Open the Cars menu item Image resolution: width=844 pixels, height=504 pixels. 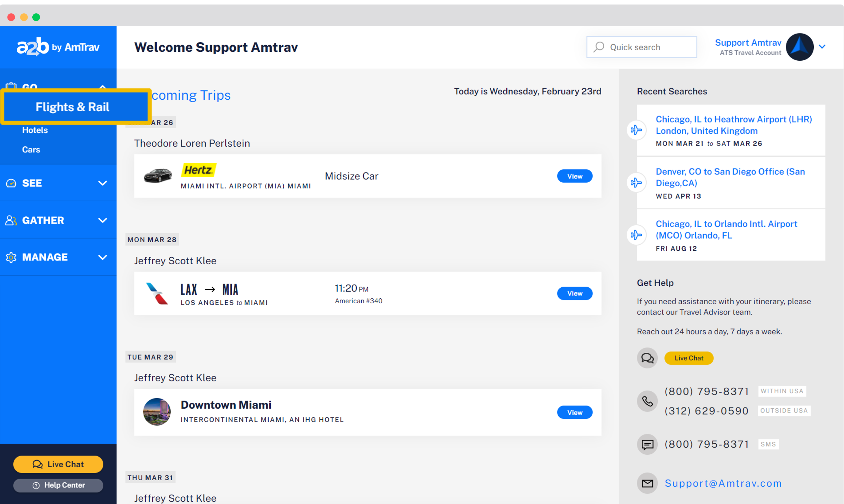click(x=31, y=149)
